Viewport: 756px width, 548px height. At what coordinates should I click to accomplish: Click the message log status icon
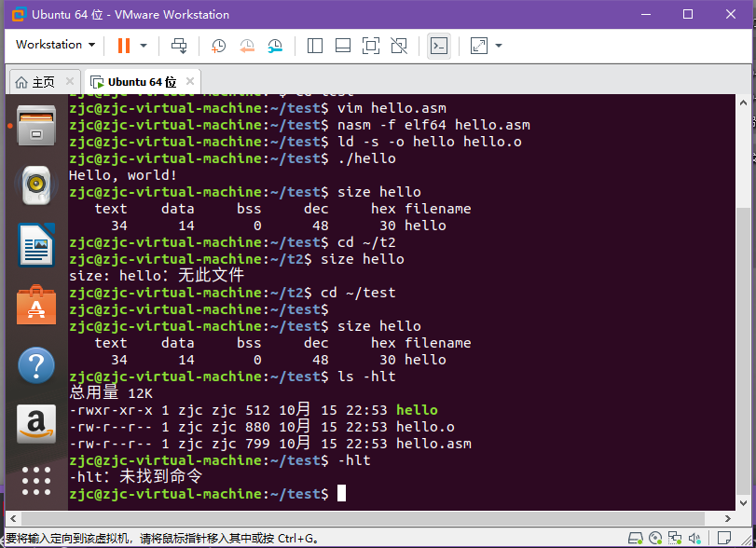(x=724, y=538)
